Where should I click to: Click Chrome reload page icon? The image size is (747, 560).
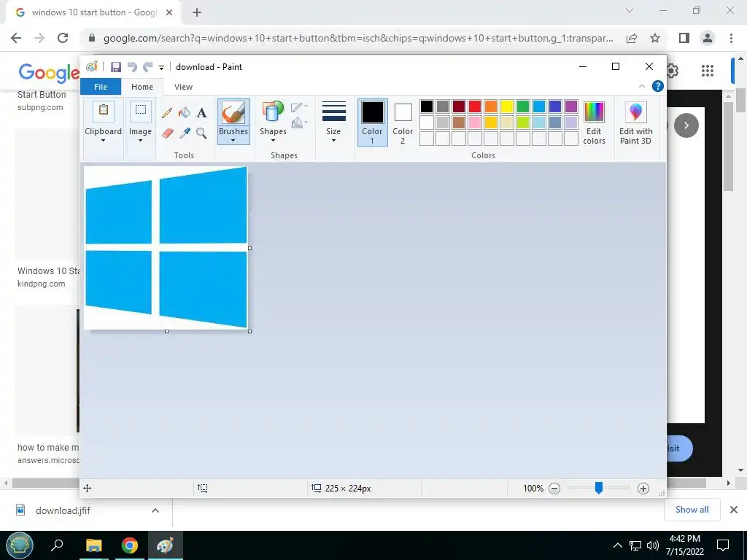(x=63, y=38)
